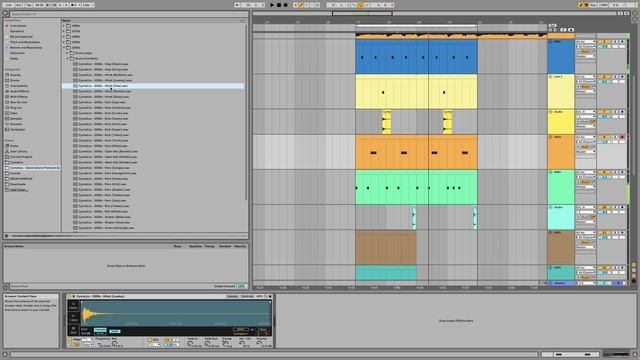Expand the 1970s folder
The width and height of the screenshot is (640, 360).
pos(64,31)
